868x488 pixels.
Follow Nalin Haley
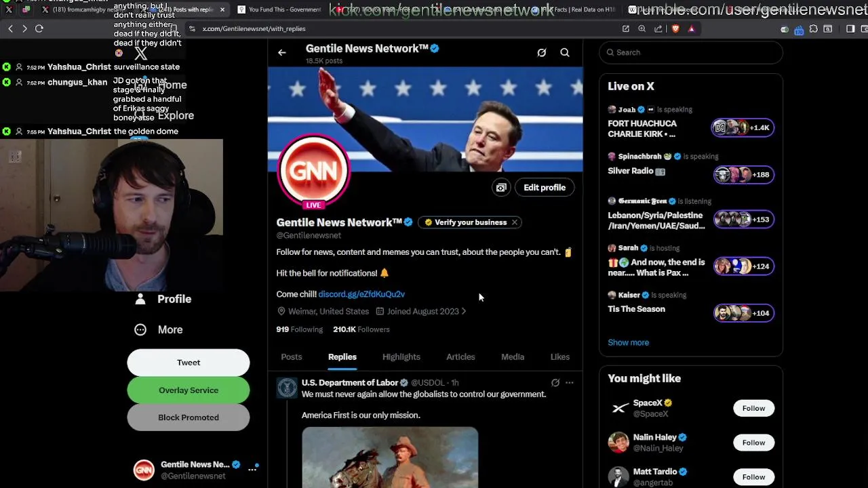(753, 443)
